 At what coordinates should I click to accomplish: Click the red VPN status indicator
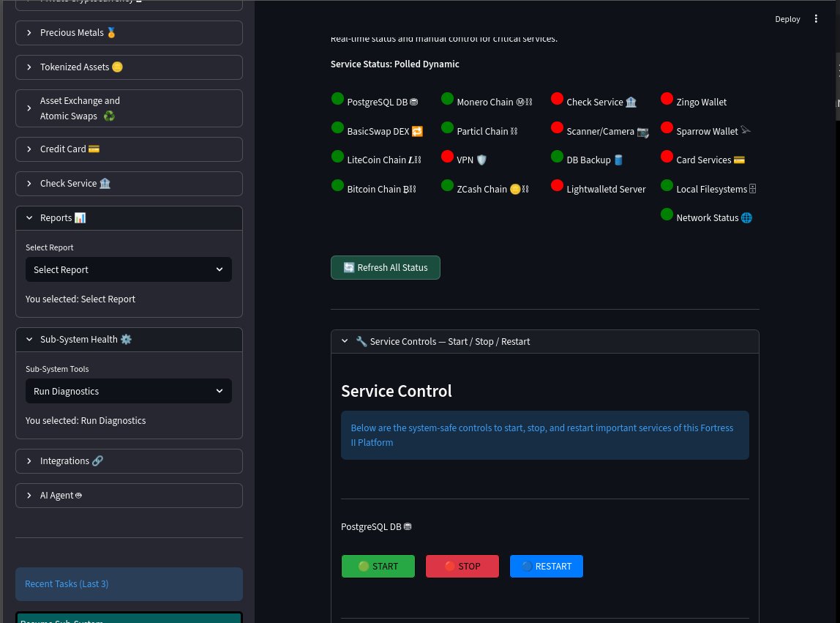[447, 157]
